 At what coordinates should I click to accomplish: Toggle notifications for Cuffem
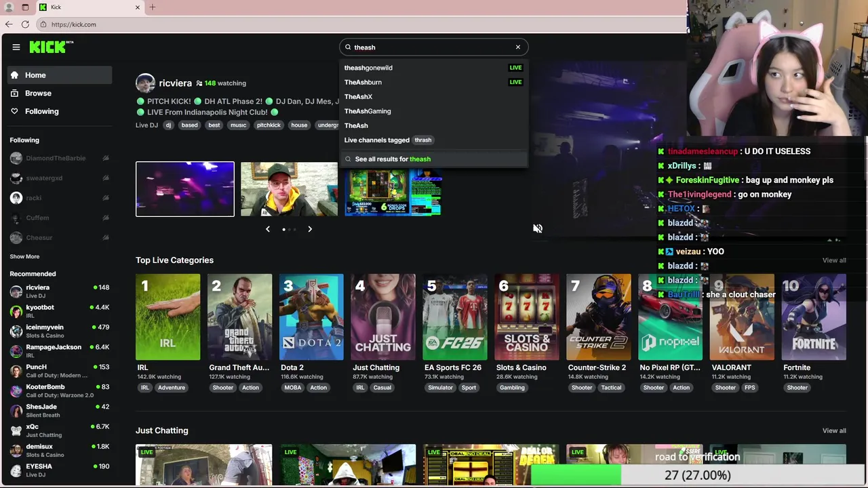[106, 218]
